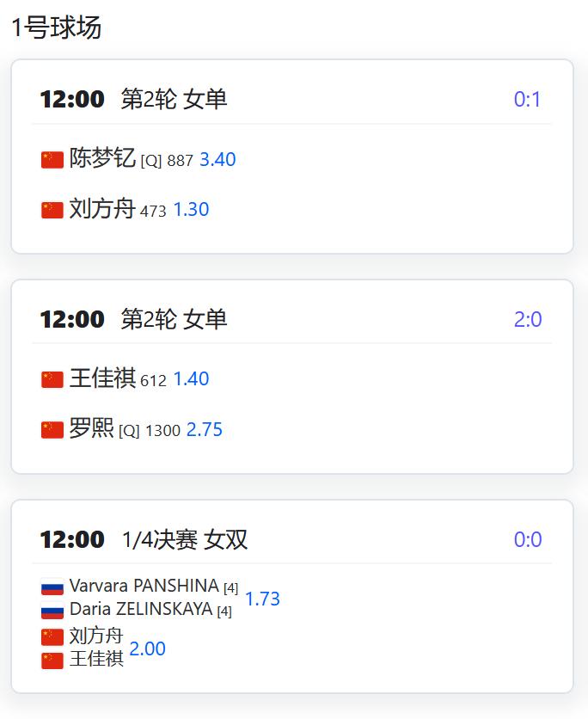Click the China flag beside 王佳祺 in doubles
Viewport: 588px width, 719px height.
[52, 661]
